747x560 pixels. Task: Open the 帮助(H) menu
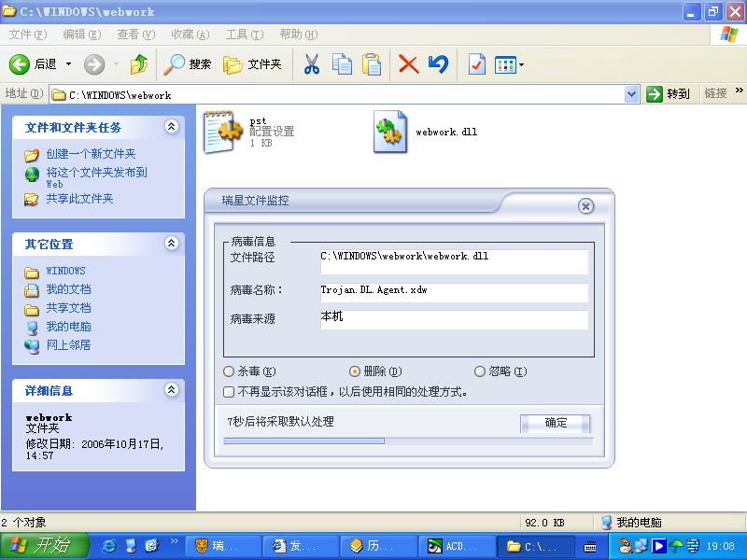click(x=299, y=35)
